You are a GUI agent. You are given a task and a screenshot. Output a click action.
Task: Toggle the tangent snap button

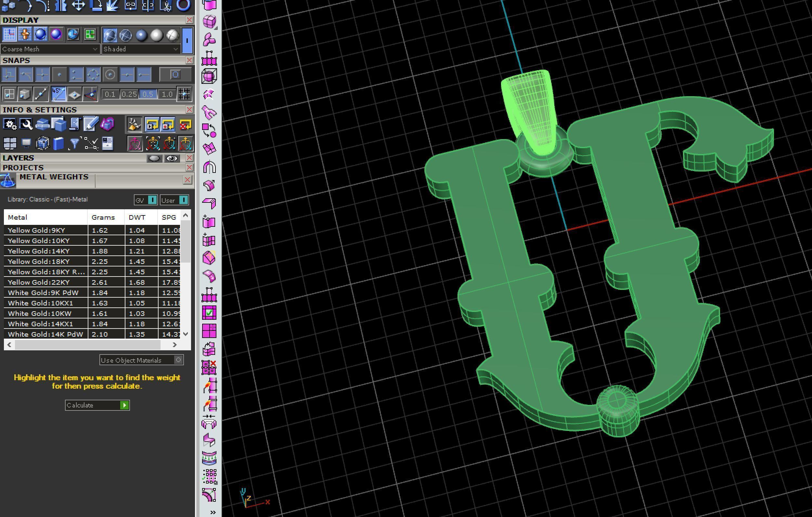tap(26, 74)
